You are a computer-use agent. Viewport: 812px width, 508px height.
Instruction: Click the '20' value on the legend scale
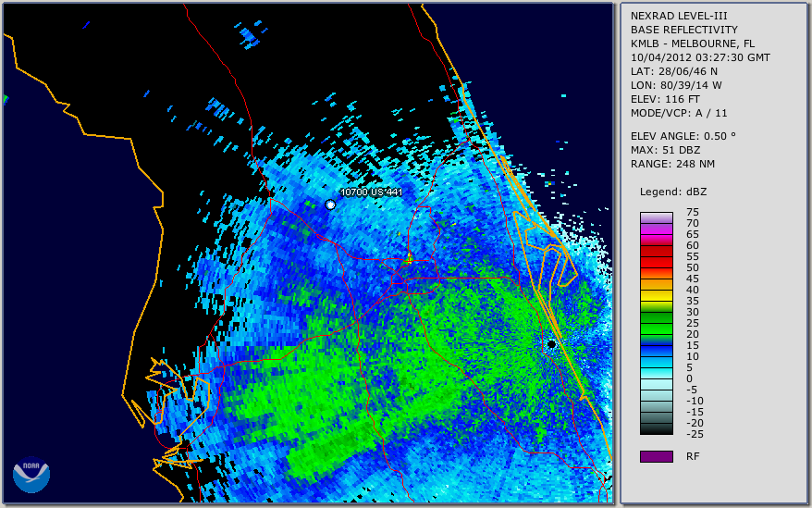point(693,334)
